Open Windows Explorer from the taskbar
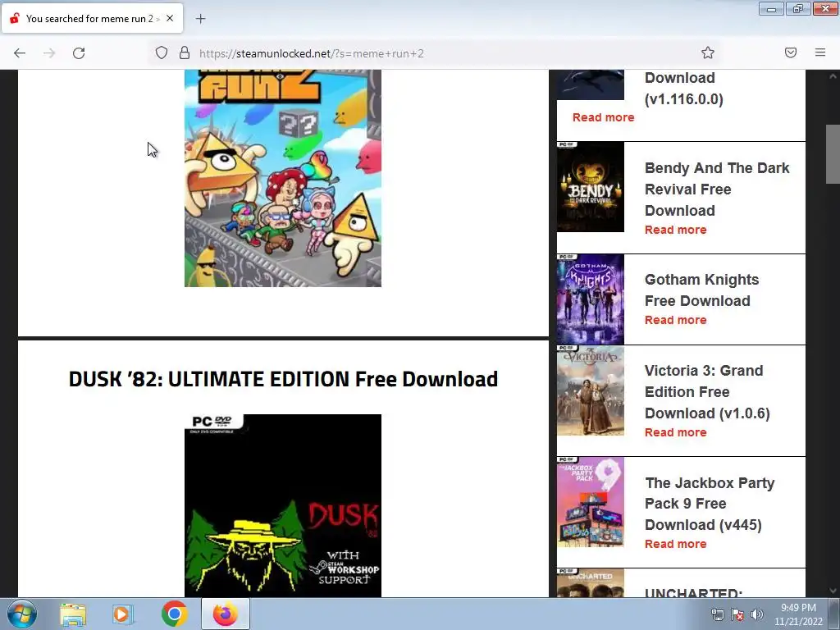This screenshot has width=840, height=630. 73,614
